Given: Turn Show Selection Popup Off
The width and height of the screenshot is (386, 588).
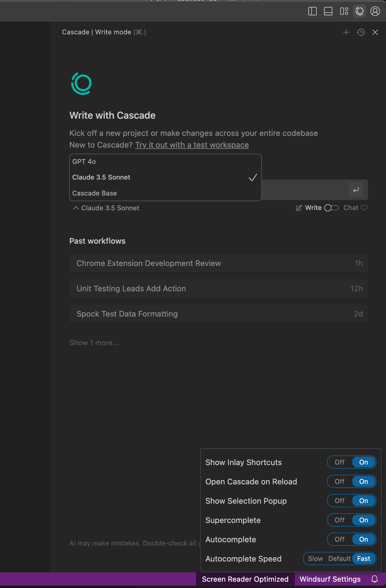Looking at the screenshot, I should [x=340, y=501].
